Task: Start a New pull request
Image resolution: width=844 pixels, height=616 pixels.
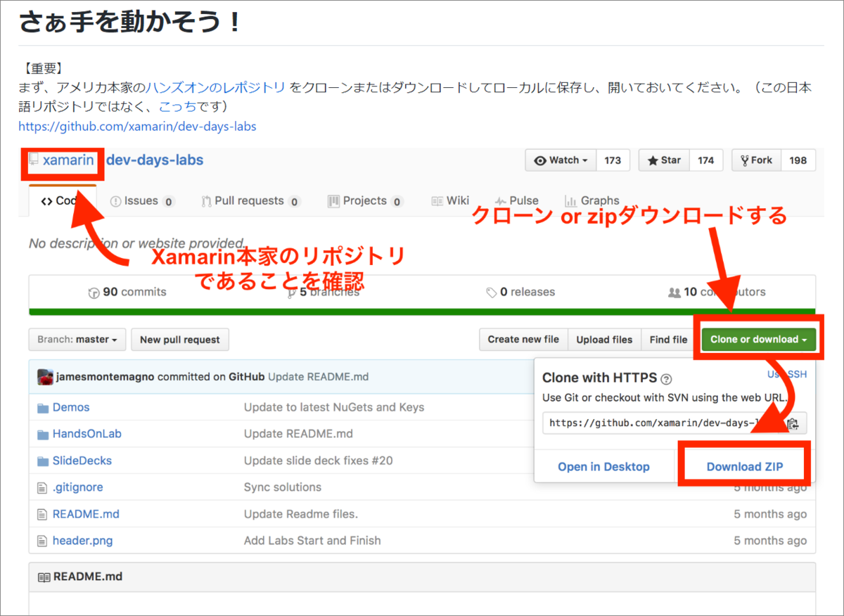Action: pos(180,340)
